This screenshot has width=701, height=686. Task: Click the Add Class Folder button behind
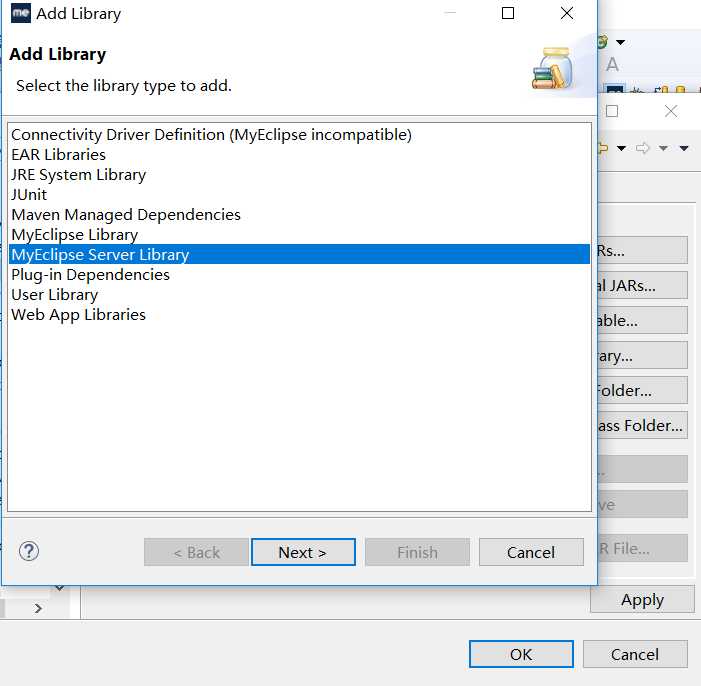pos(642,425)
